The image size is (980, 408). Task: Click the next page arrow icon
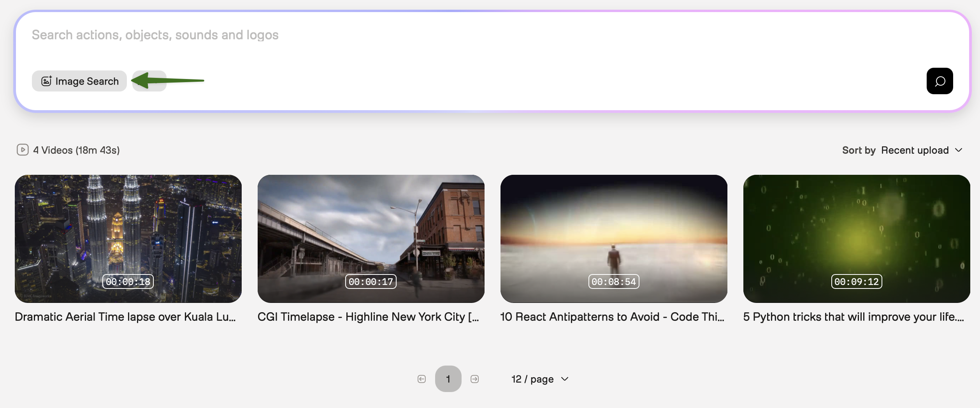(x=474, y=378)
